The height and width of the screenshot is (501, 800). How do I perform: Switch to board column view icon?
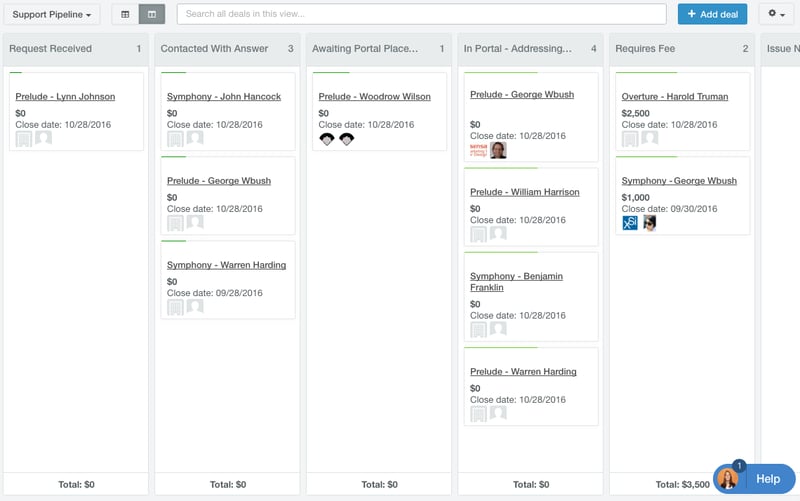coord(152,14)
